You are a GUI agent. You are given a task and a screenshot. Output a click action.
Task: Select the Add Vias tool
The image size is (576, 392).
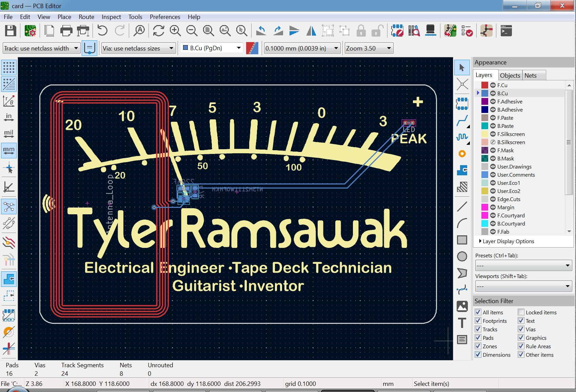tap(462, 154)
